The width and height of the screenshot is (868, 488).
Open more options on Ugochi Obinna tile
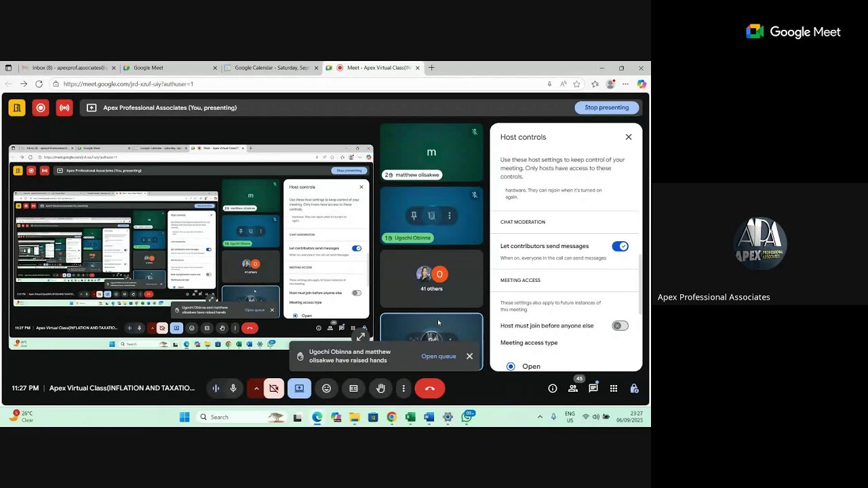449,216
